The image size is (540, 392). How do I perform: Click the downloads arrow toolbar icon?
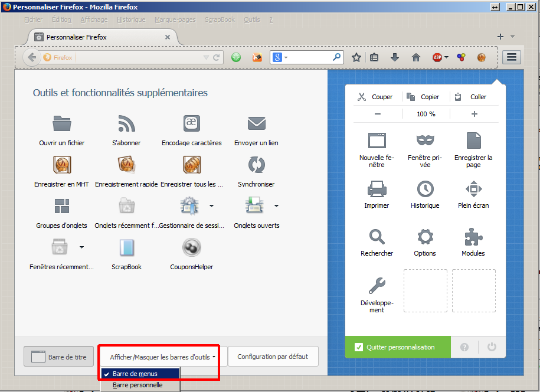395,57
